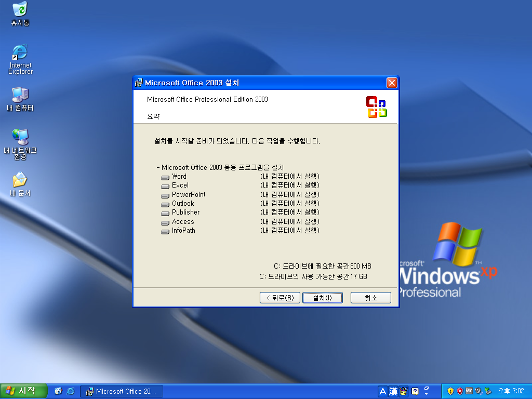Click the Excel entry in the list
Viewport: 532px width, 399px height.
click(x=180, y=185)
